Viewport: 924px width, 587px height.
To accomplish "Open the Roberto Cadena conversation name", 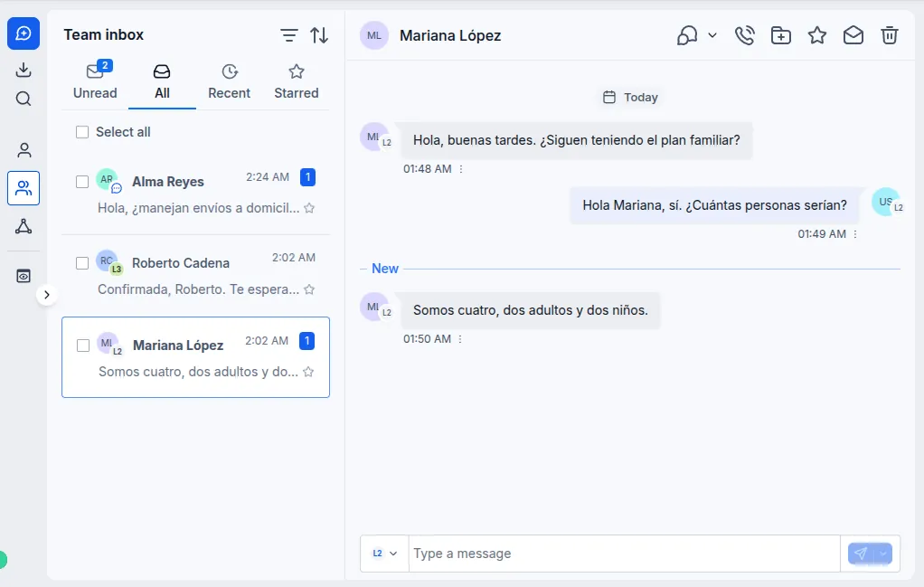I will 181,263.
